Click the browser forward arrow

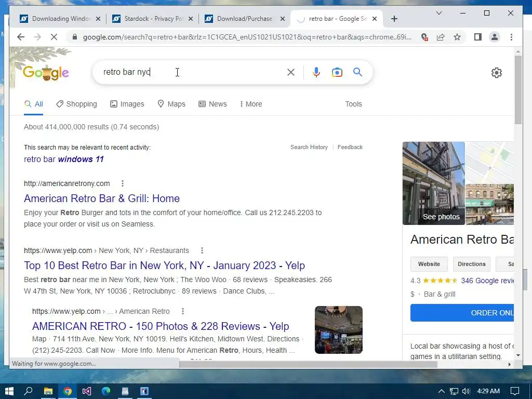click(x=37, y=37)
